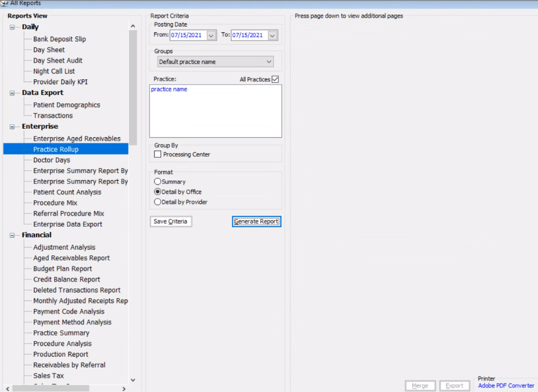Open the Adobe PDF Converter printer link
The image size is (538, 392).
[x=506, y=386]
